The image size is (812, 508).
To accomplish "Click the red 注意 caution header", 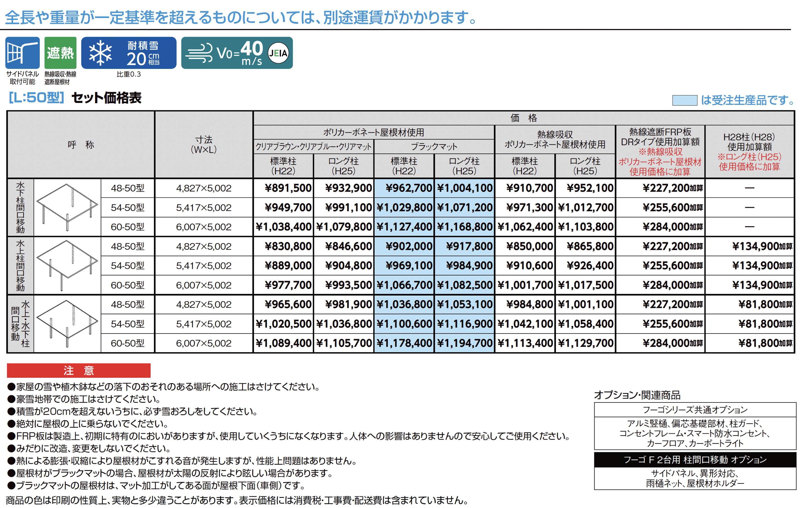I will [x=78, y=370].
